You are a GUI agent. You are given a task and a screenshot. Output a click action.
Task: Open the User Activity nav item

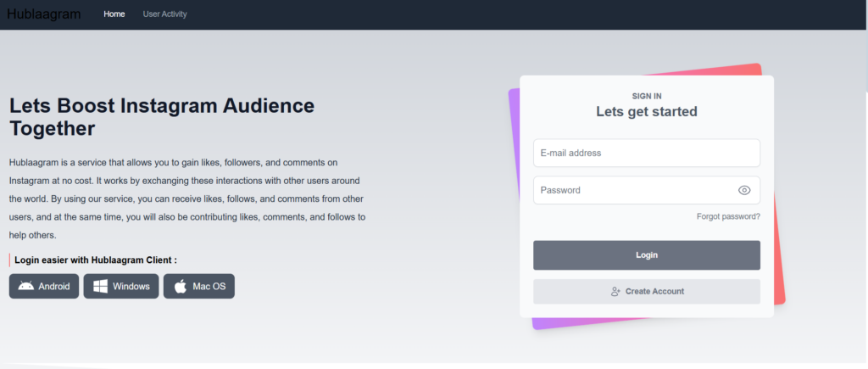165,14
